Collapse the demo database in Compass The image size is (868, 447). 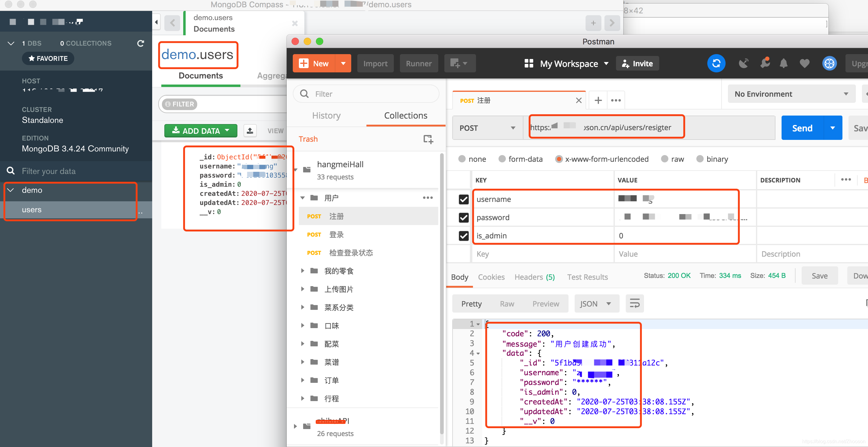[x=10, y=190]
